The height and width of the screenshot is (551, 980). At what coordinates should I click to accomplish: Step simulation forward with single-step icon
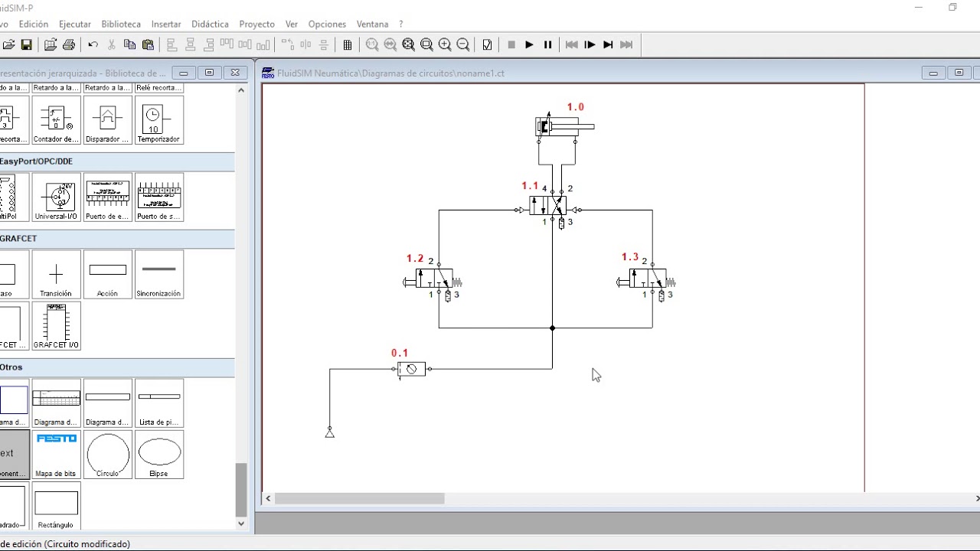click(590, 44)
